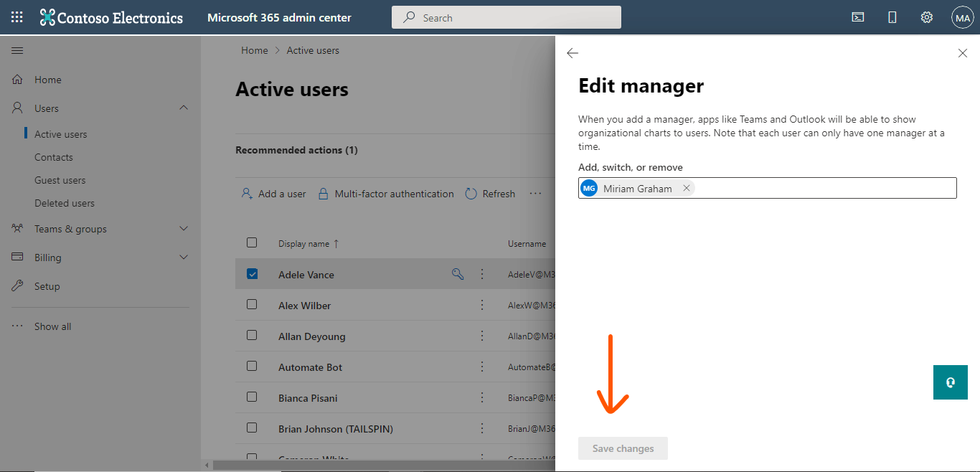The image size is (980, 472).
Task: Select the select-all checkbox in table header
Action: point(252,242)
